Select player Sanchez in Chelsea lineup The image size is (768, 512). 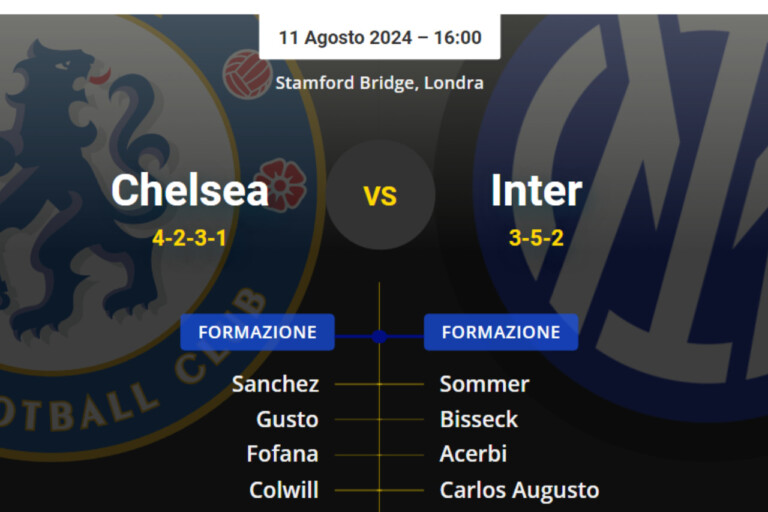[x=275, y=384]
